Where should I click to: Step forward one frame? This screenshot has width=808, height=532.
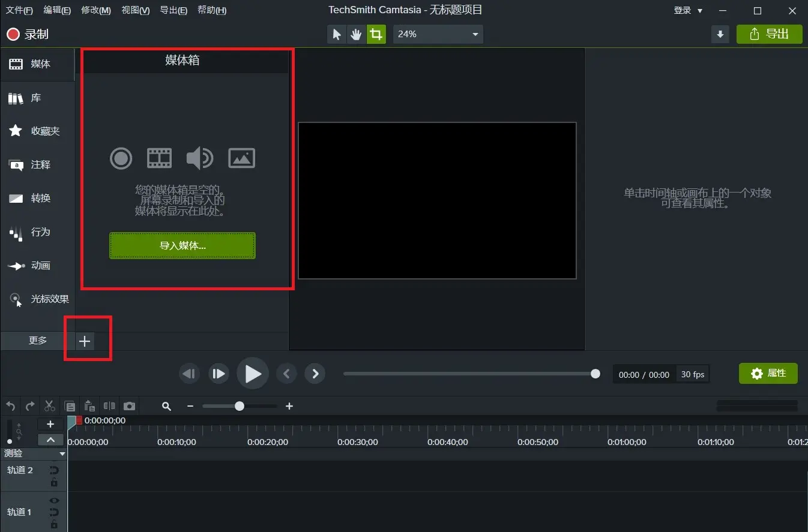tap(219, 374)
